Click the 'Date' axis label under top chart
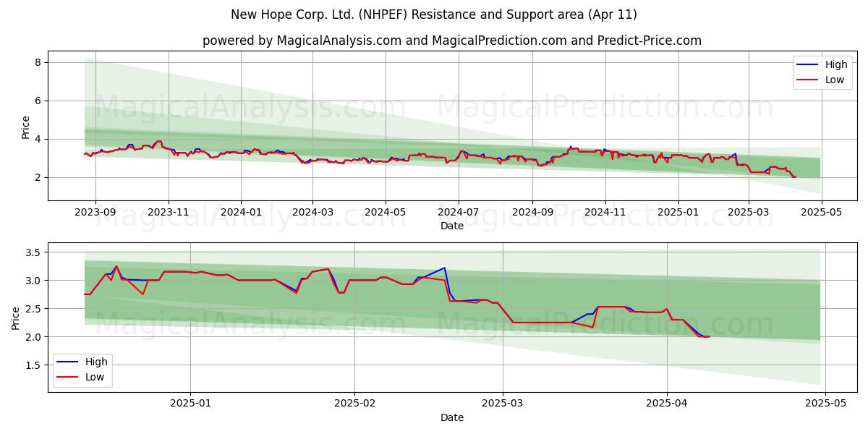Screen dimensions: 868x434 (452, 226)
